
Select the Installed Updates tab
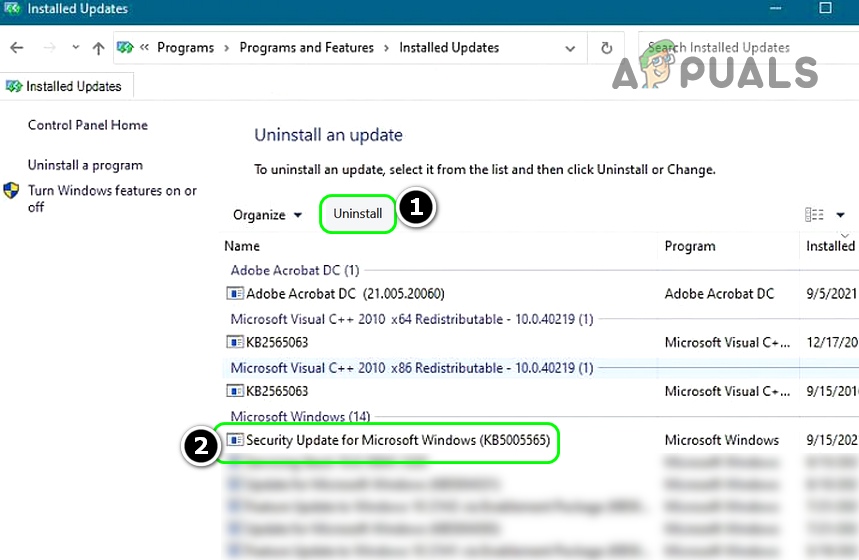66,87
